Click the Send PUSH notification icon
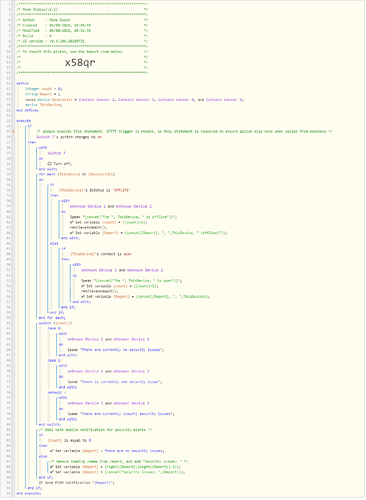The image size is (366, 500). 41,483
